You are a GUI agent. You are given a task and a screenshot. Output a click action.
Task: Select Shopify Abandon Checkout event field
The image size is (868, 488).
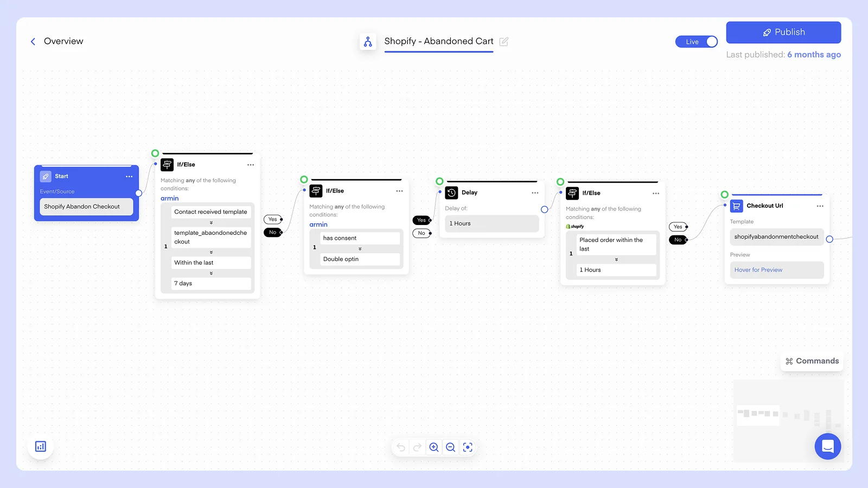click(x=86, y=207)
